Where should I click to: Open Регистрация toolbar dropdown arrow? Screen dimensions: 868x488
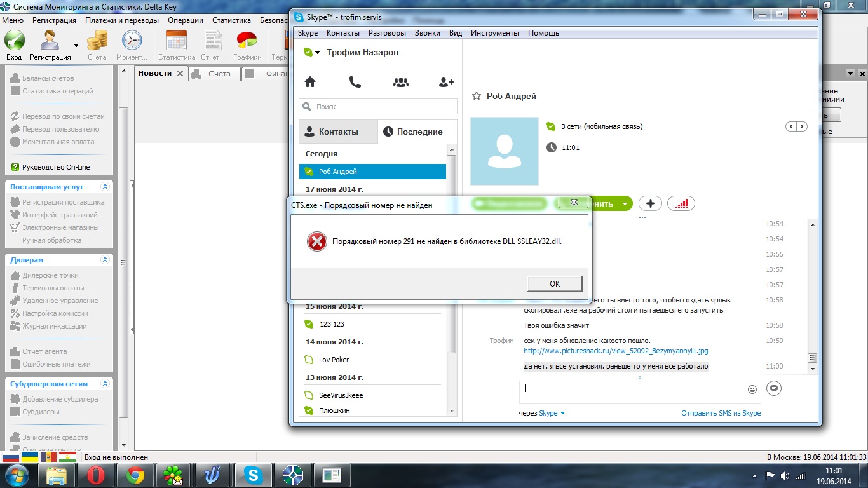pyautogui.click(x=76, y=46)
